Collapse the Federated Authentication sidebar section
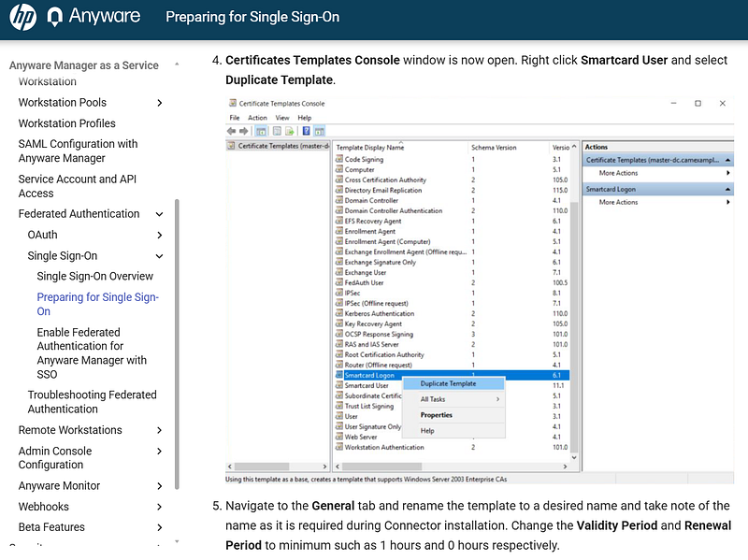The width and height of the screenshot is (748, 560). click(x=160, y=214)
